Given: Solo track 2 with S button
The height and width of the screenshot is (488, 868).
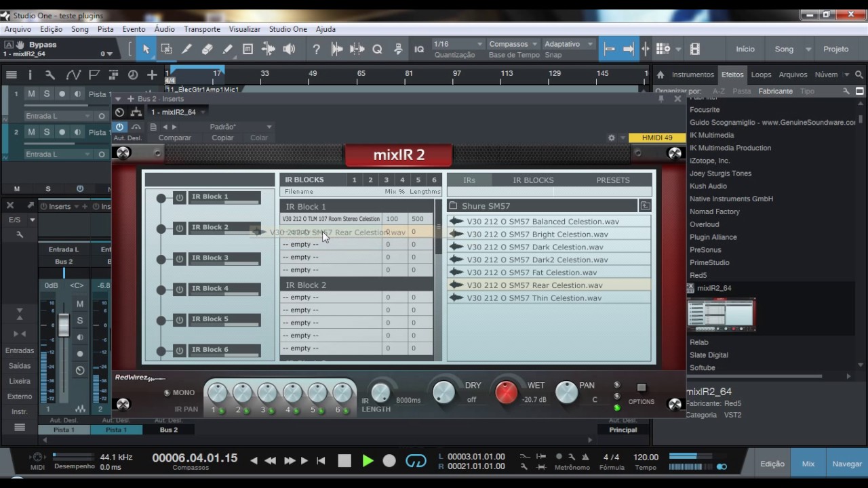Looking at the screenshot, I should (x=47, y=132).
